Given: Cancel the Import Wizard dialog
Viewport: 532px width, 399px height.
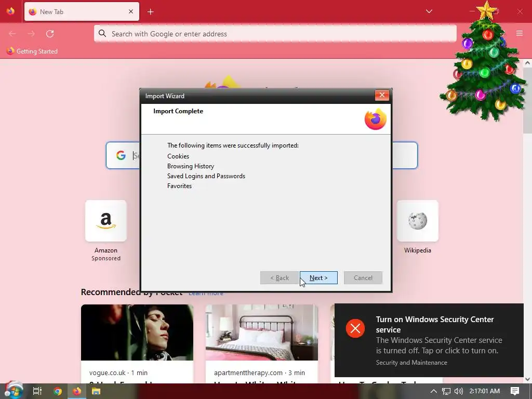Looking at the screenshot, I should [363, 277].
